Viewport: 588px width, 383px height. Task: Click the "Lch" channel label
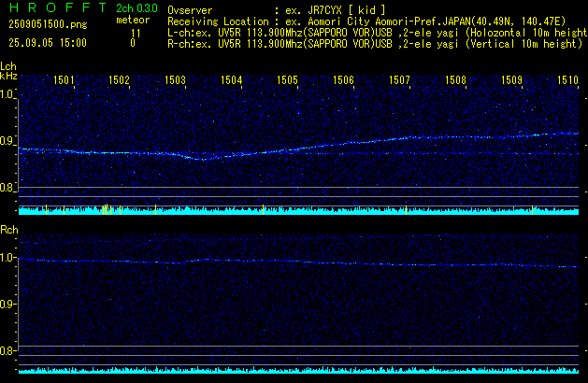8,66
